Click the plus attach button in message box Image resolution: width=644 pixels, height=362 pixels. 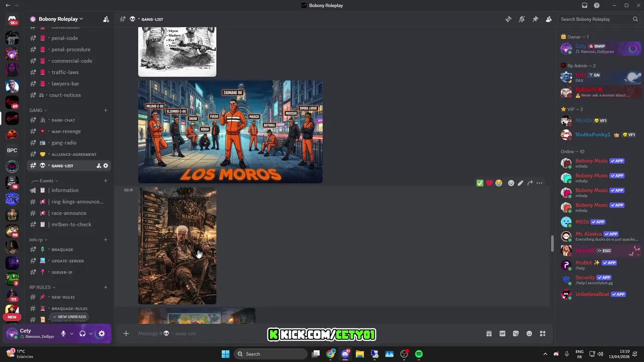(x=126, y=333)
